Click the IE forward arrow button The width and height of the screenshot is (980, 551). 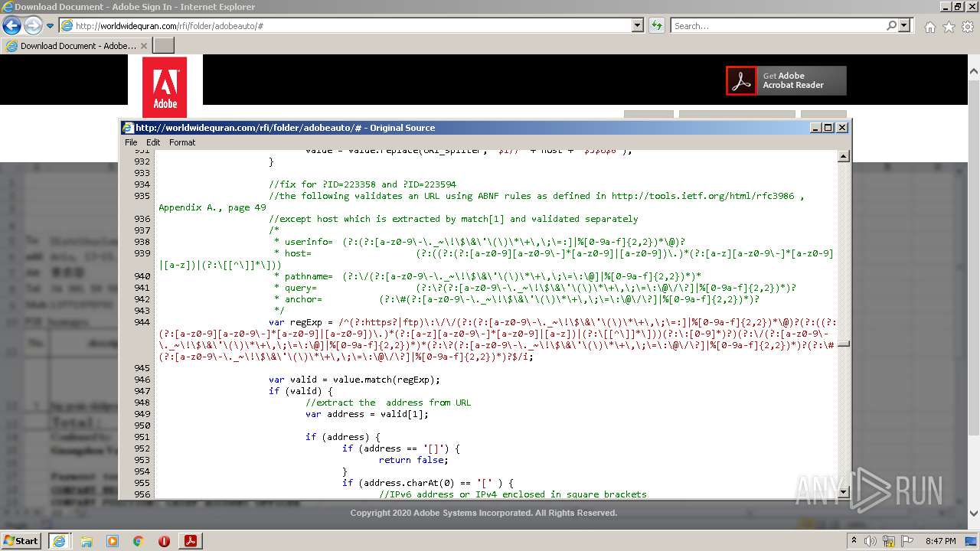pos(33,25)
